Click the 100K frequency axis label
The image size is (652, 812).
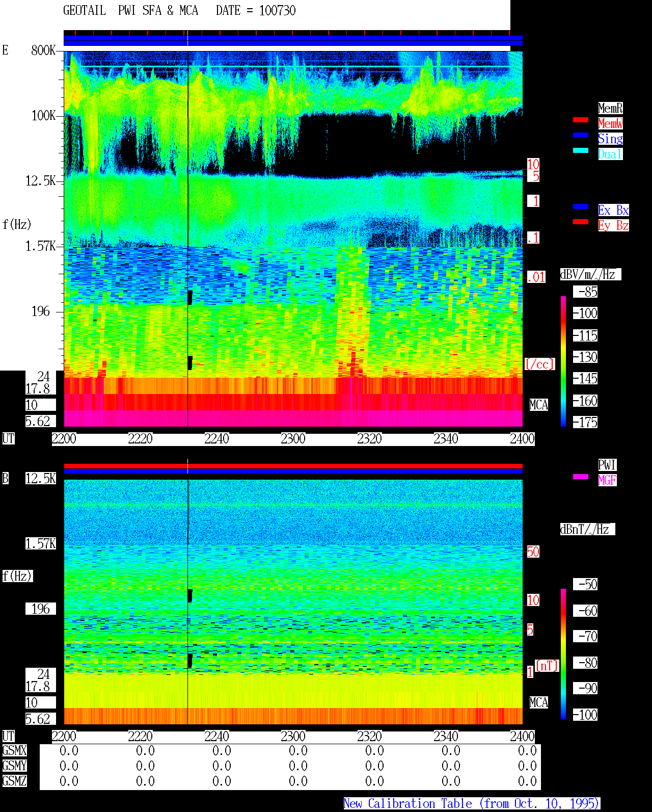coord(43,115)
